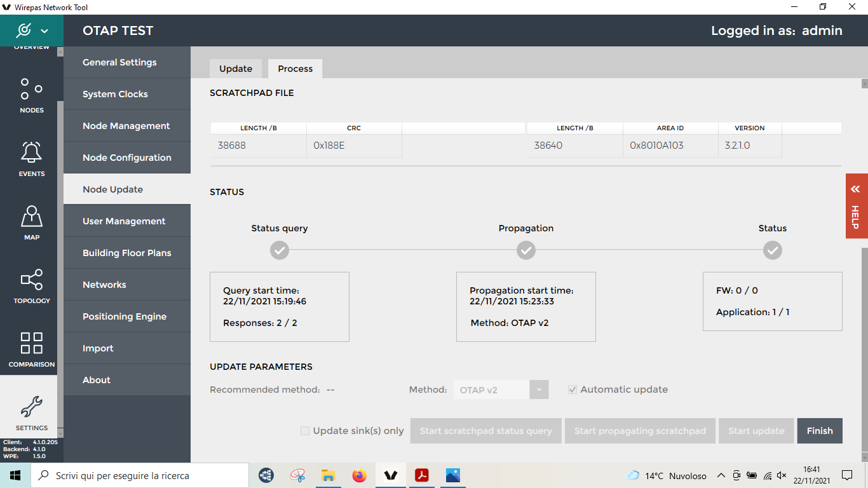The height and width of the screenshot is (488, 868).
Task: Open the Comparison grid icon
Action: (31, 348)
